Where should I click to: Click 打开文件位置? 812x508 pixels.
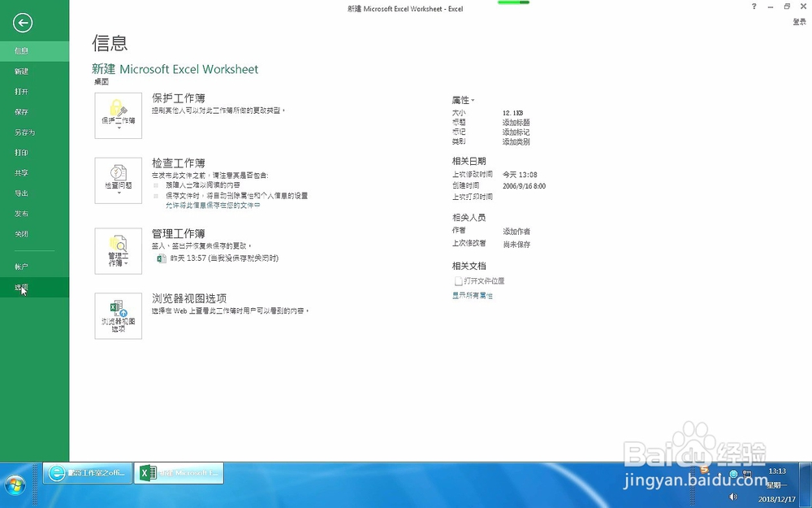pos(480,281)
